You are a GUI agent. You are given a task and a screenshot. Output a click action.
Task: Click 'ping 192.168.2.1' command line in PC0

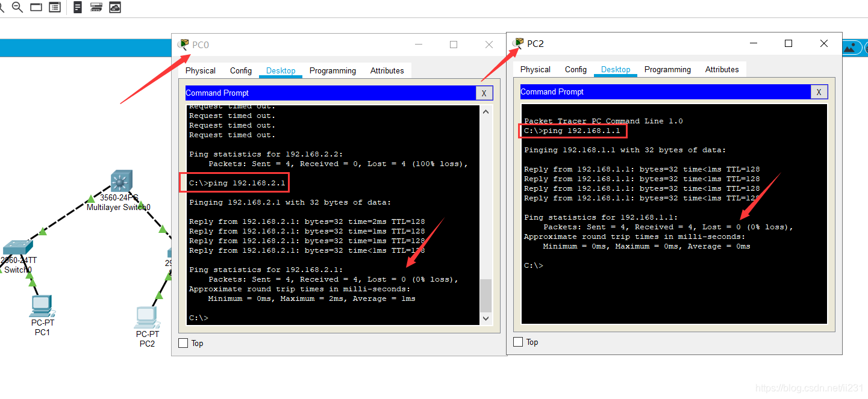(x=237, y=183)
